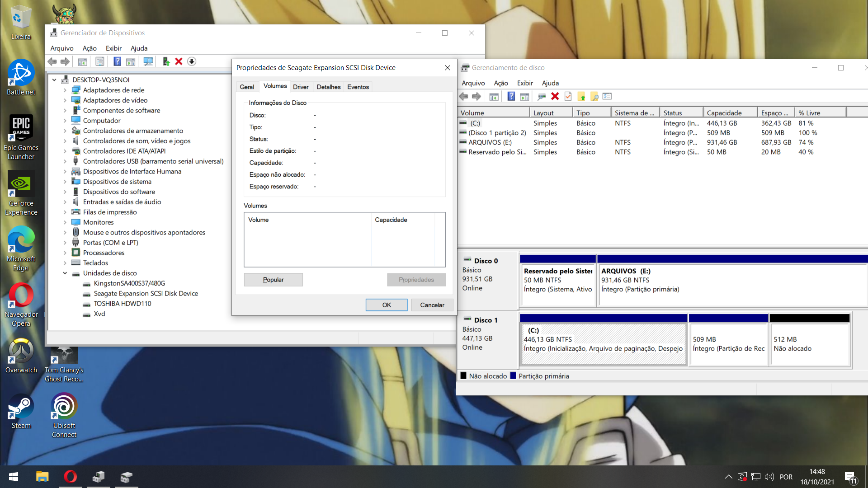Open the Overwatch desktop shortcut
The image size is (868, 488).
[x=21, y=356]
